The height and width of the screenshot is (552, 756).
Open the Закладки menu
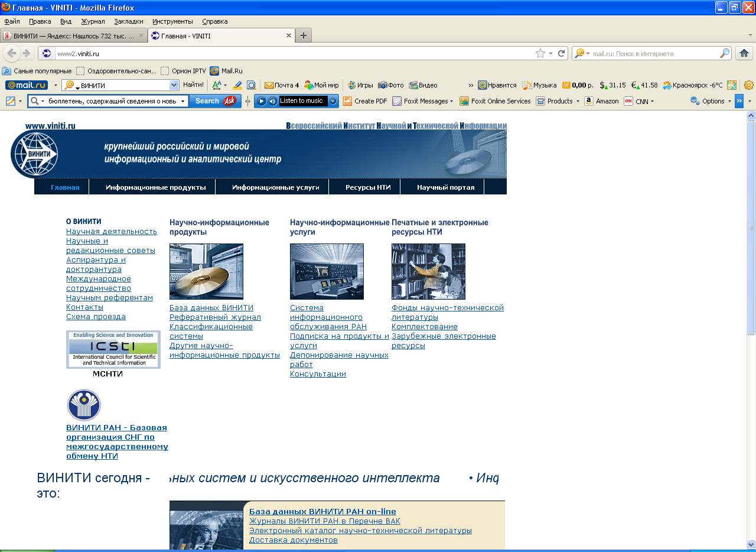coord(129,21)
